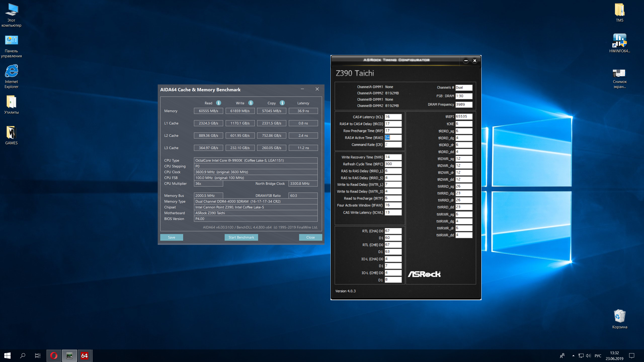Screen dimensions: 644x362
Task: Minimize the ASRock Timing Configurator window
Action: 466,61
